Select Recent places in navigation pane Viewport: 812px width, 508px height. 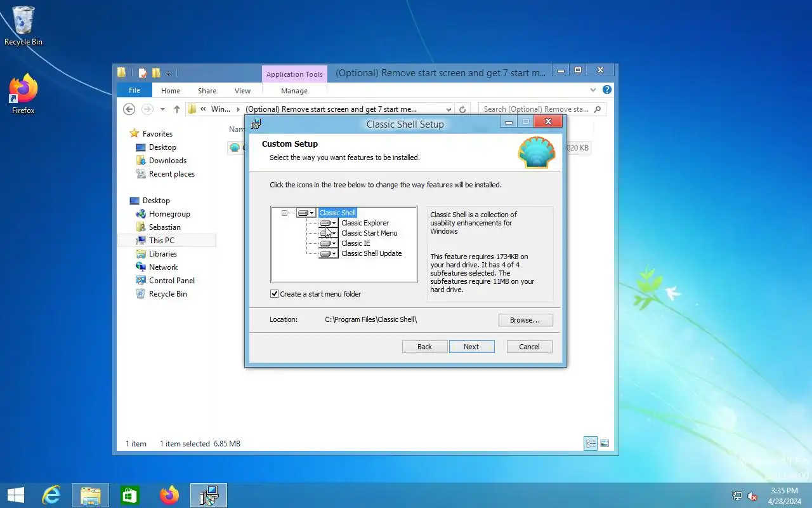pos(171,174)
